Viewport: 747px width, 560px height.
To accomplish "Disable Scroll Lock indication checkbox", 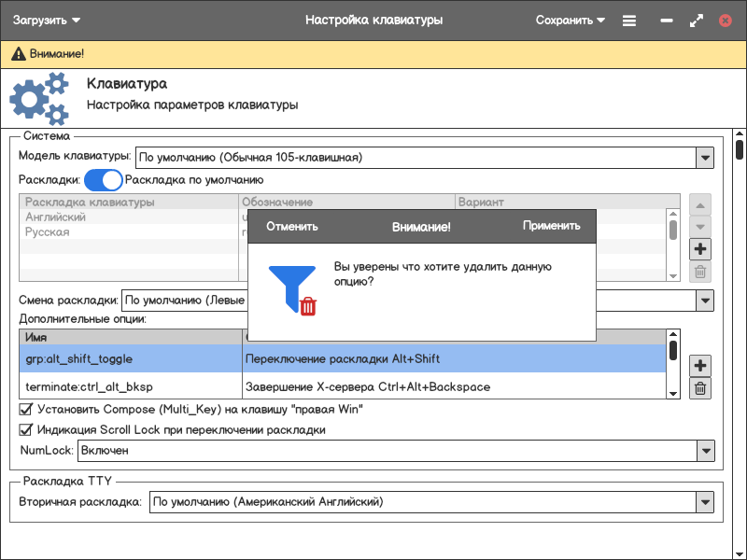I will tap(26, 430).
